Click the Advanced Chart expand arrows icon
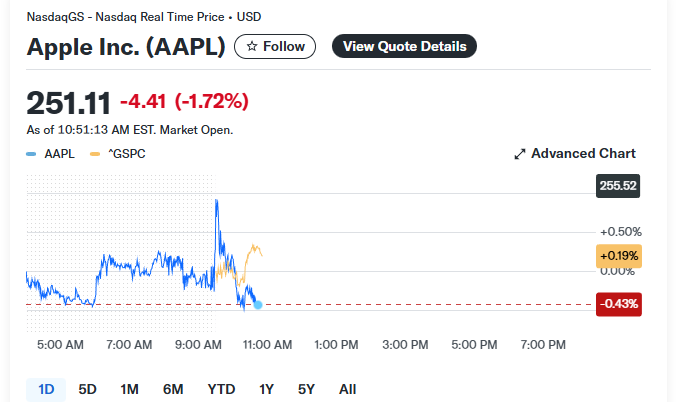Image resolution: width=683 pixels, height=402 pixels. [520, 154]
